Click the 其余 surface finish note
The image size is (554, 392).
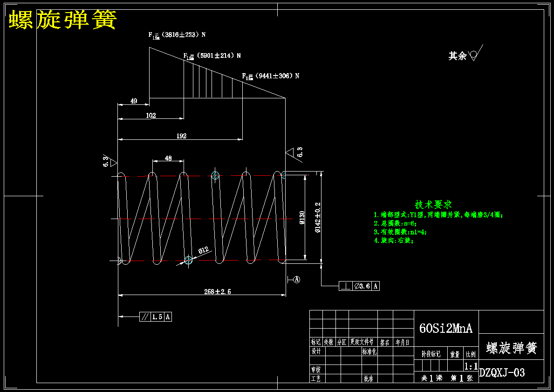tap(465, 53)
